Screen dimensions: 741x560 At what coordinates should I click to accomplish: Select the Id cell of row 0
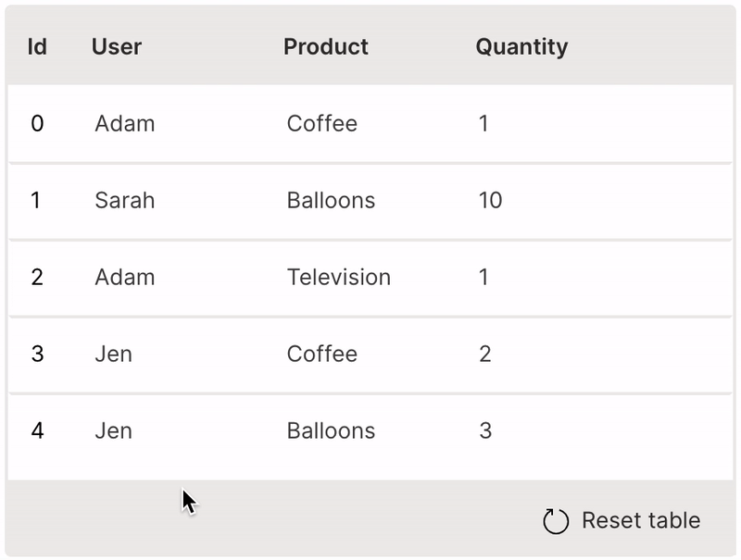pyautogui.click(x=37, y=123)
